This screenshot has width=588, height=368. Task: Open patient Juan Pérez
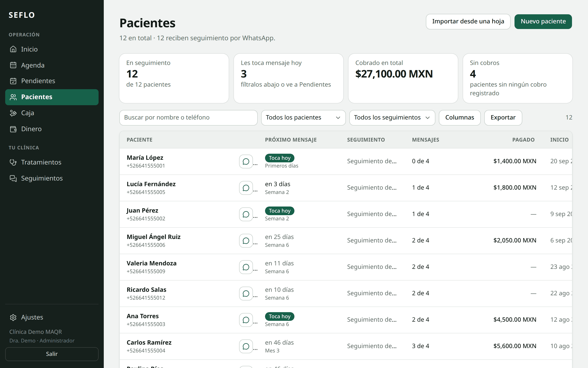click(x=142, y=211)
